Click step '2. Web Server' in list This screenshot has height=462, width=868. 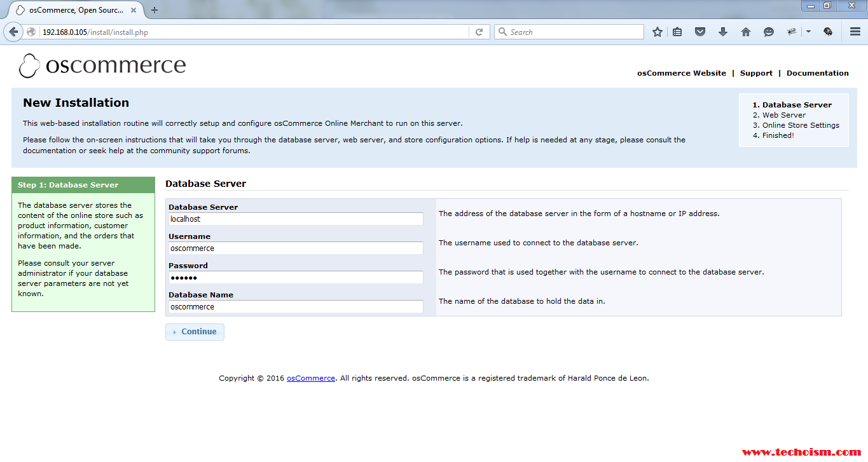click(779, 115)
